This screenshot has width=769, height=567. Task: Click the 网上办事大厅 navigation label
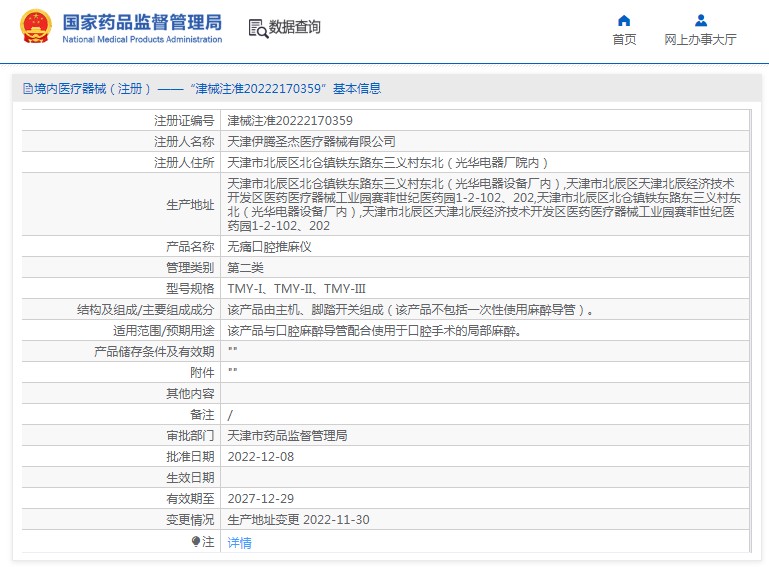click(700, 39)
